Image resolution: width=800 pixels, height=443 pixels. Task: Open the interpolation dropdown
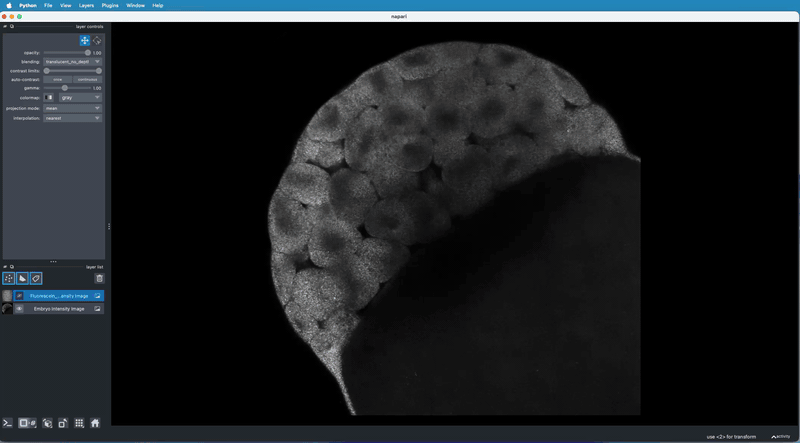pos(72,118)
